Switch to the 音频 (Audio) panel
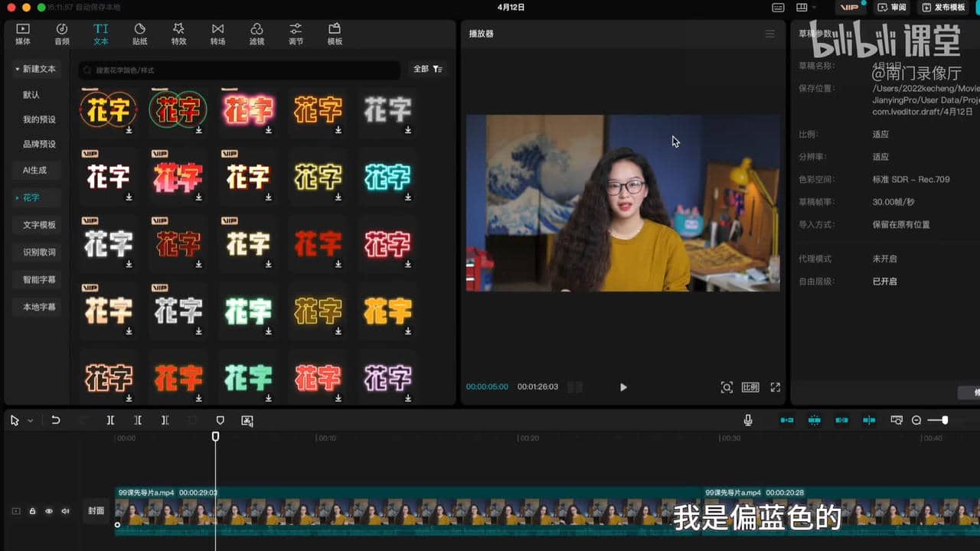Screen dimensions: 980x551 coord(61,34)
